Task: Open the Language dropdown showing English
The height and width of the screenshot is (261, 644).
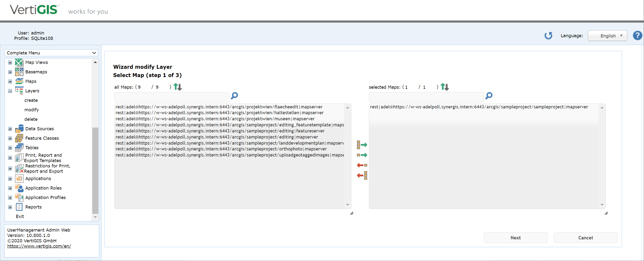Action: tap(607, 36)
